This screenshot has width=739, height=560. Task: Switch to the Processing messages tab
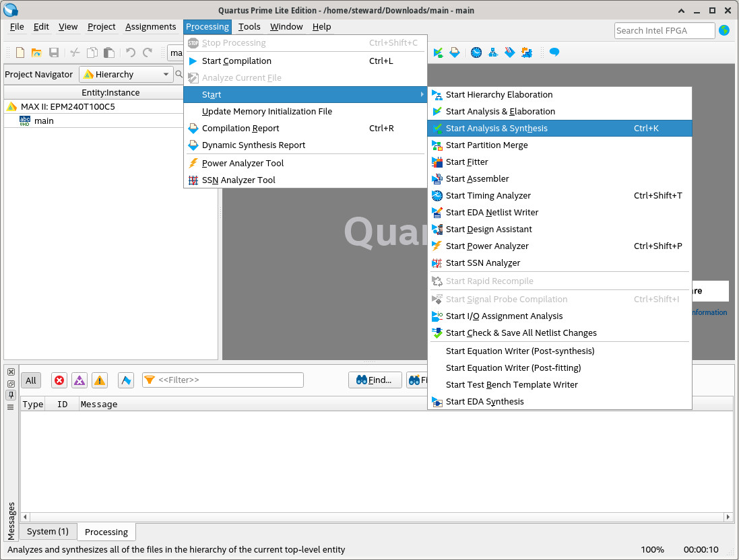click(x=106, y=532)
